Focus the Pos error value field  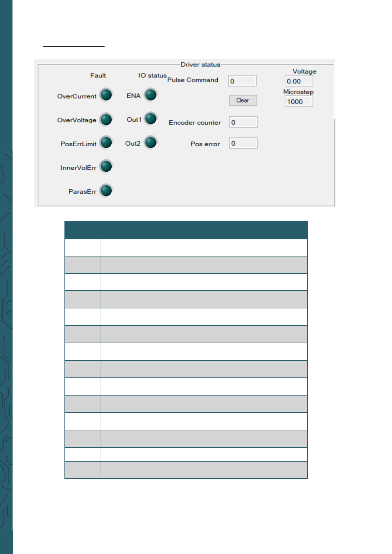click(x=243, y=143)
